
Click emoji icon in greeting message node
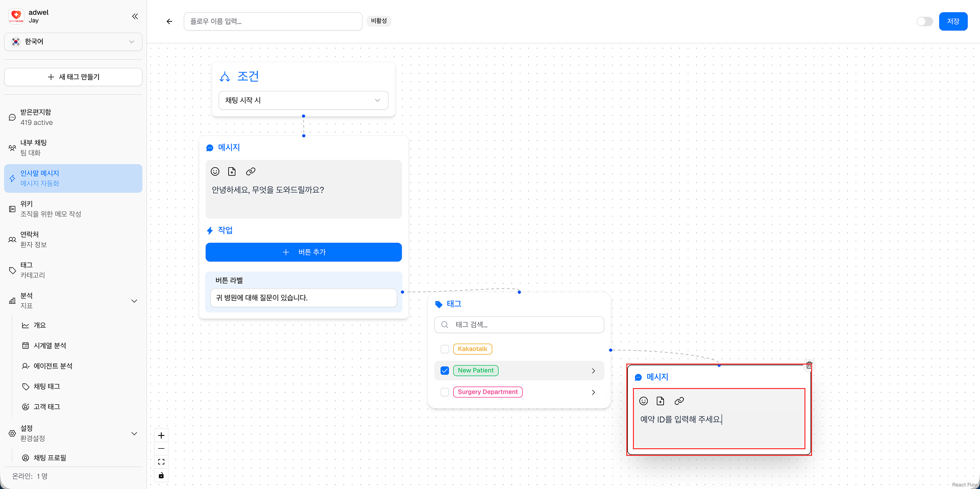[215, 171]
